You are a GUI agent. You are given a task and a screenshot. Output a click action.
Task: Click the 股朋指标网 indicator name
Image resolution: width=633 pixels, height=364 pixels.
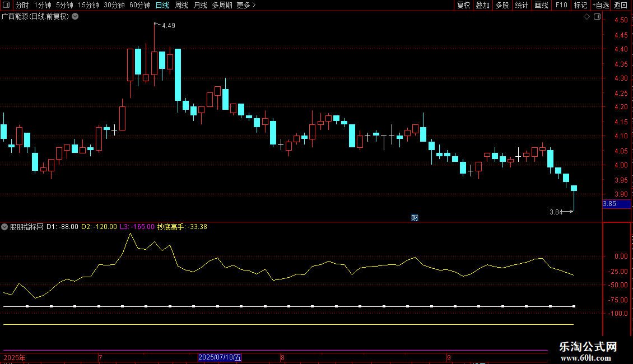pos(27,227)
